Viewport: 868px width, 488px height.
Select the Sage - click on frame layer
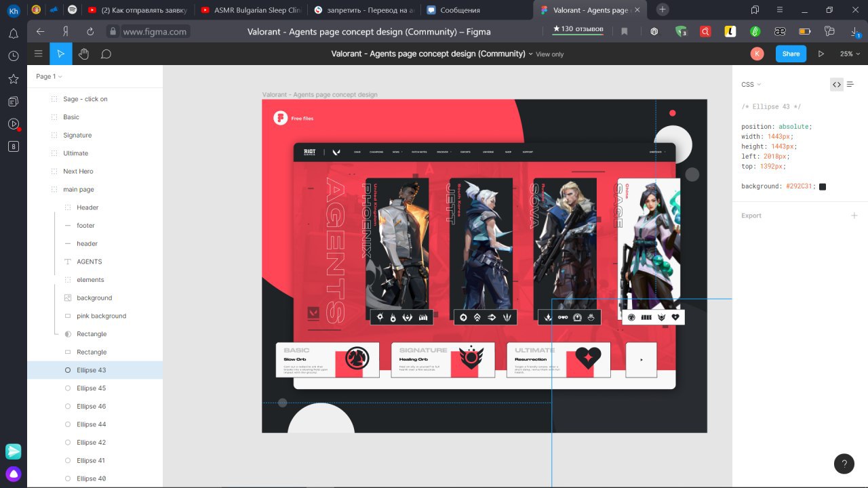(x=95, y=99)
